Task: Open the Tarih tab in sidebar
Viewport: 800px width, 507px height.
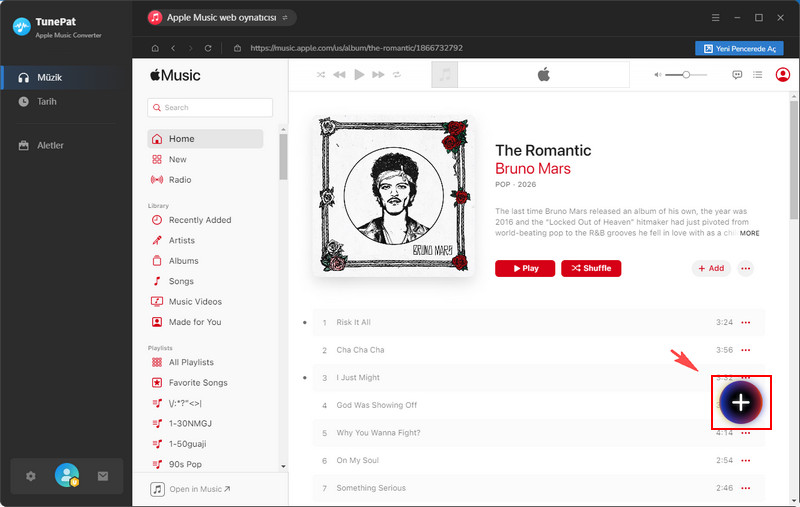Action: tap(47, 101)
